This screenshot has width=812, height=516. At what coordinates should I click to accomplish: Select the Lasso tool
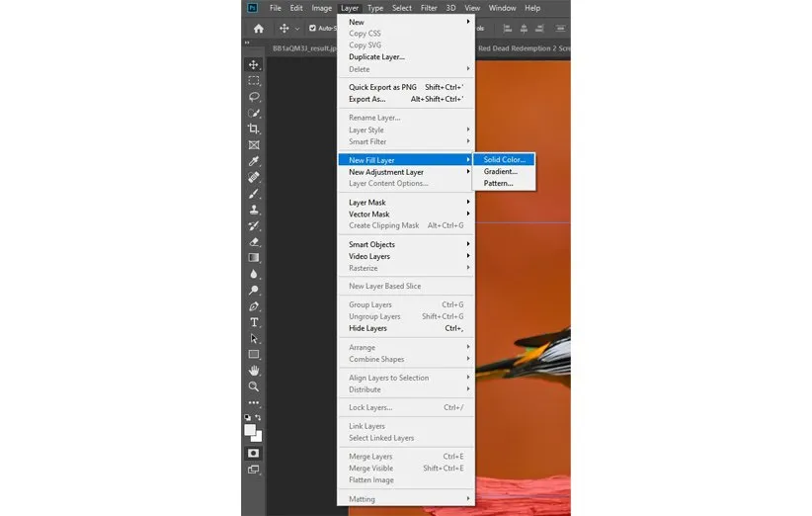(x=254, y=97)
